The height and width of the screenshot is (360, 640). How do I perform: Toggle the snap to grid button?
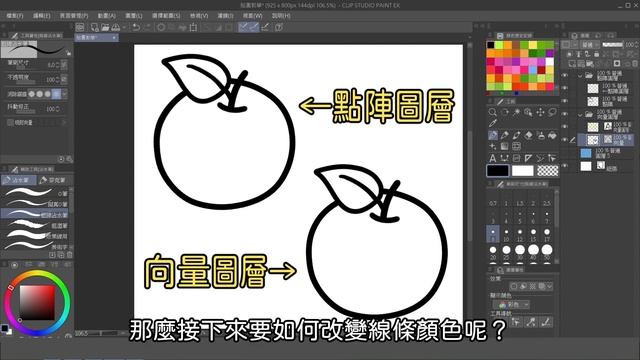(265, 27)
